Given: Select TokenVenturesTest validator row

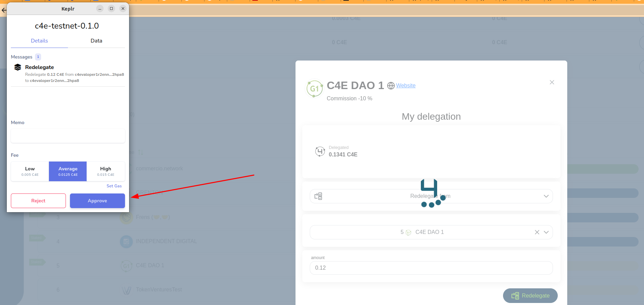Looking at the screenshot, I should click(159, 290).
